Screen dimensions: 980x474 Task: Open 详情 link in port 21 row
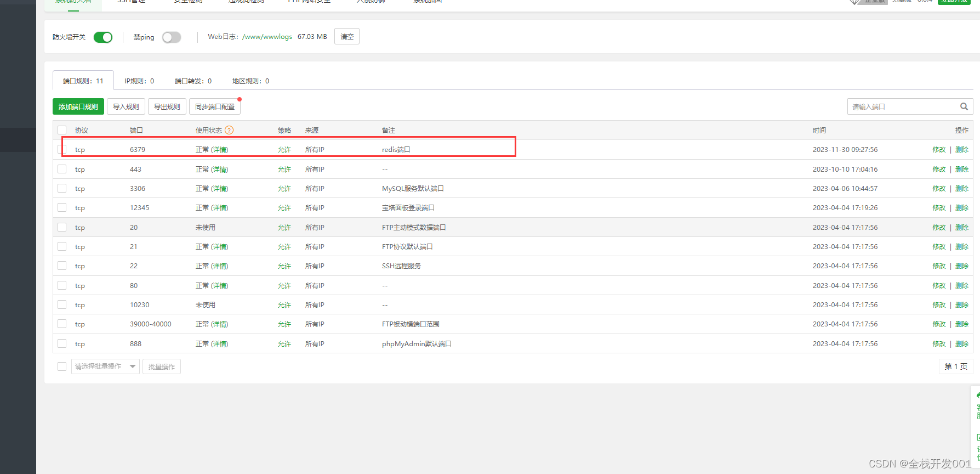pos(220,246)
